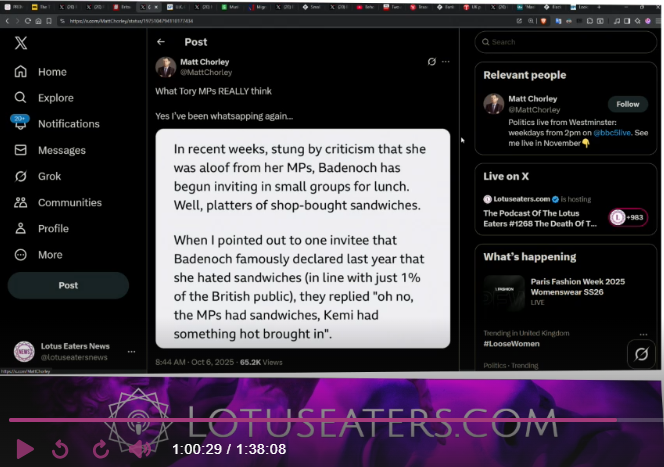Follow Matt Chorley
The width and height of the screenshot is (664, 467).
pos(627,104)
